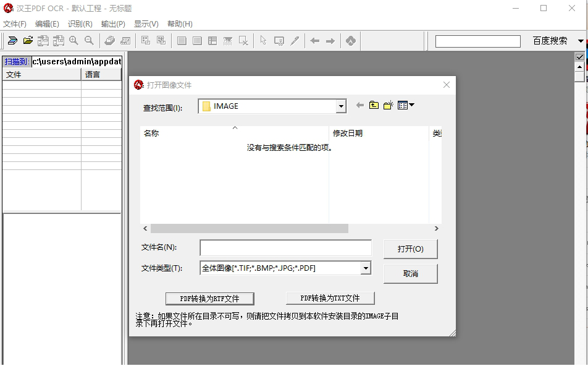The width and height of the screenshot is (588, 379).
Task: Select the arrow pointer tool icon
Action: [262, 40]
